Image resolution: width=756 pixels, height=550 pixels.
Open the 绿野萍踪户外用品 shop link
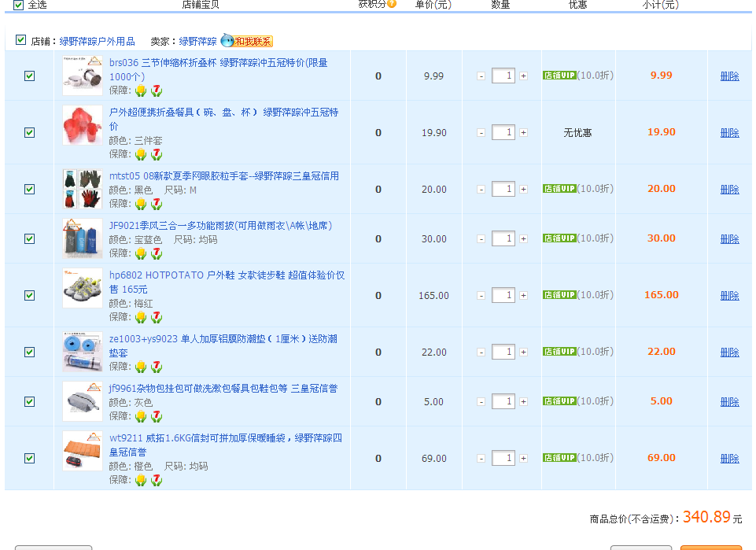[x=97, y=42]
